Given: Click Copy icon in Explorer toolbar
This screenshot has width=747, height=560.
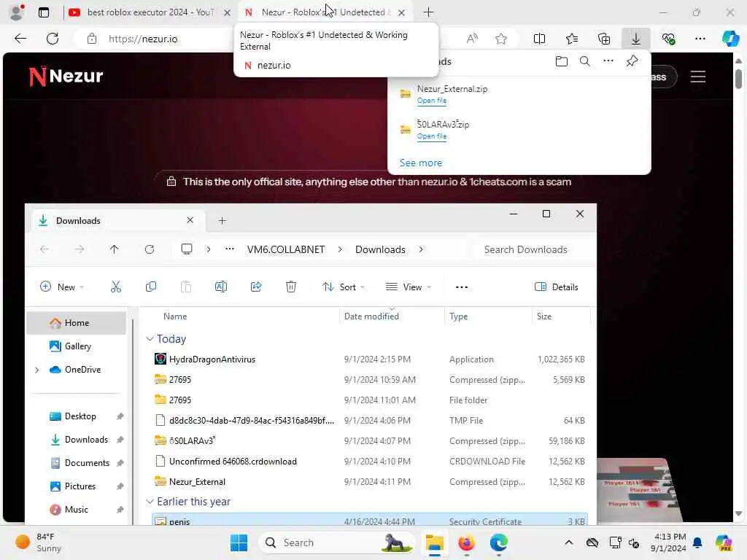Looking at the screenshot, I should (150, 287).
